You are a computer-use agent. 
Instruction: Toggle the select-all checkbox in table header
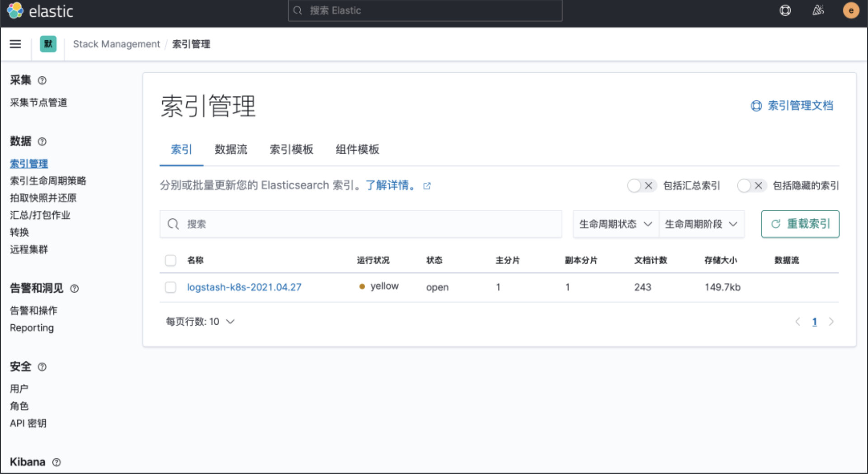(170, 261)
